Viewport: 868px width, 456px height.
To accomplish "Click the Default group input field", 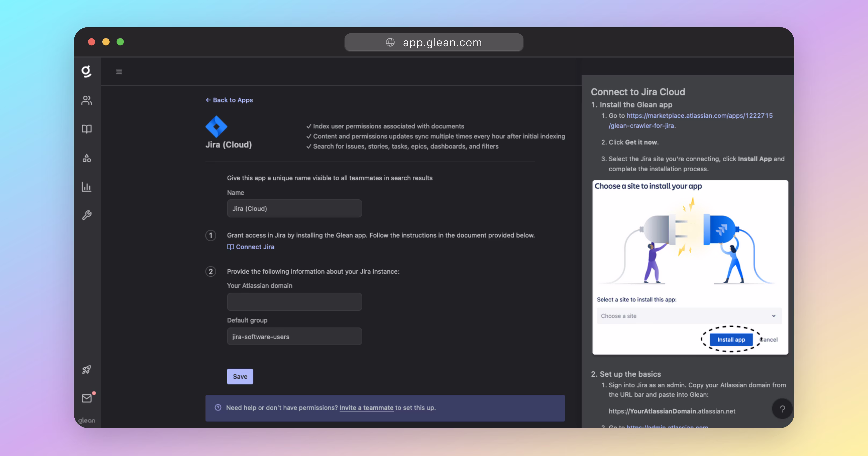I will 295,337.
